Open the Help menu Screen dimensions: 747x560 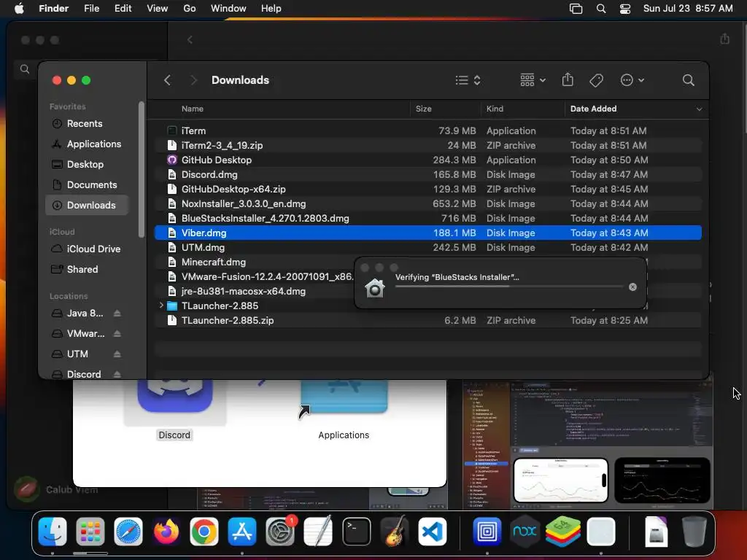(x=271, y=9)
